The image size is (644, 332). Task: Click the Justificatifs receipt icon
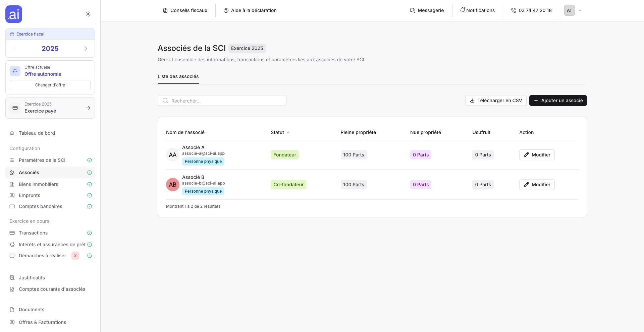coord(12,278)
